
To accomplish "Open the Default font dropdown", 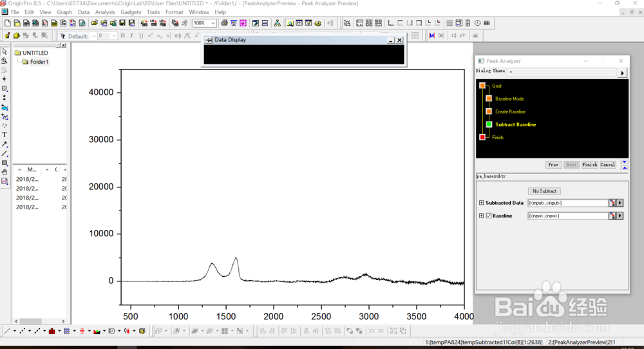I will point(93,35).
